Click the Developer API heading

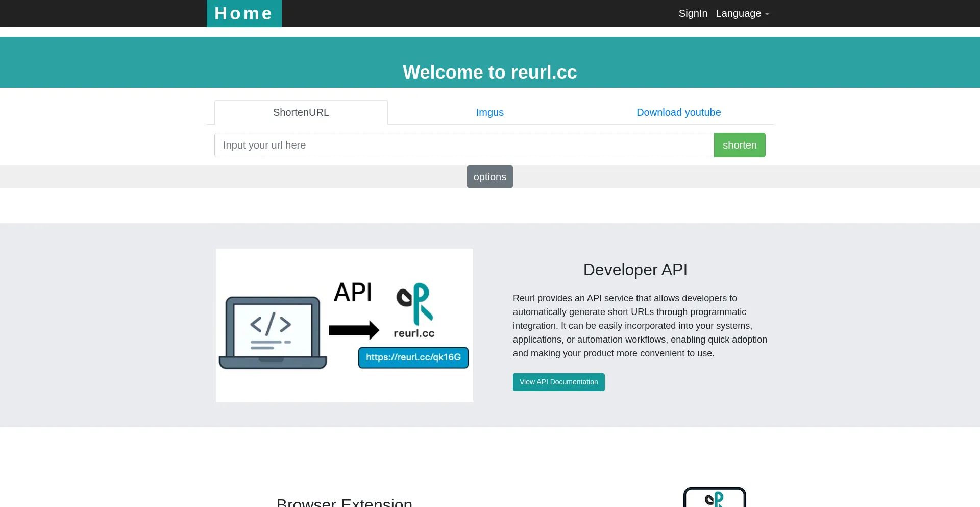pos(635,270)
